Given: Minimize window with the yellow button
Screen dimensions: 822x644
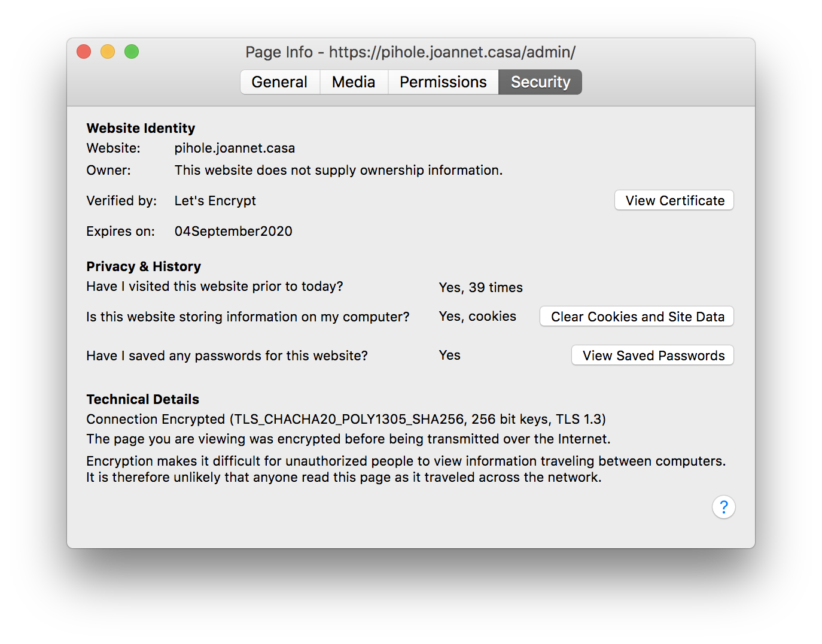Looking at the screenshot, I should tap(108, 52).
